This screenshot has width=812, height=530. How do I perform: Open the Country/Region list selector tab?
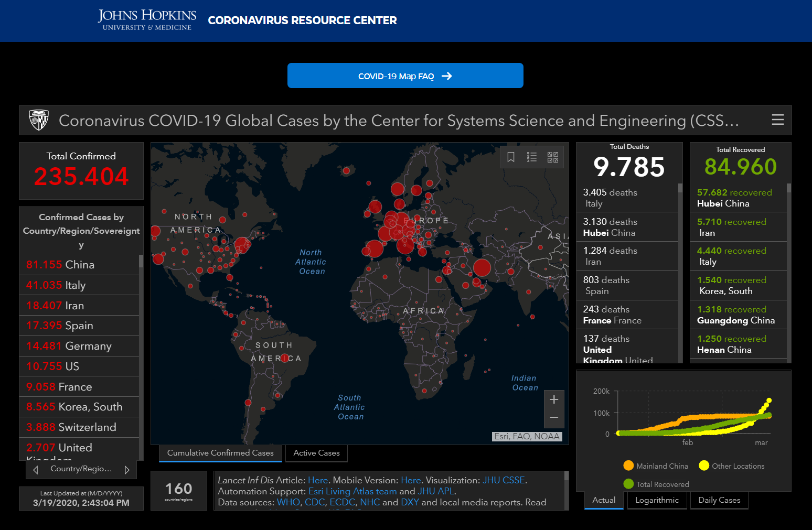[81, 469]
